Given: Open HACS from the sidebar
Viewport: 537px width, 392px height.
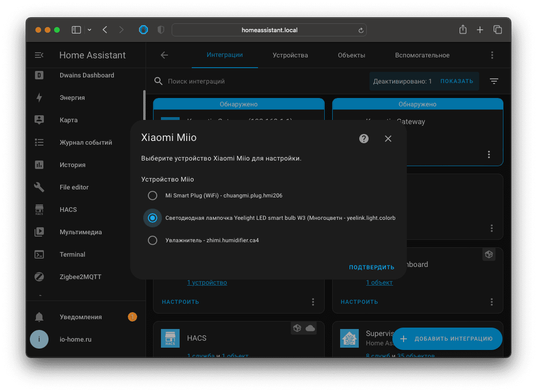Looking at the screenshot, I should pyautogui.click(x=68, y=210).
